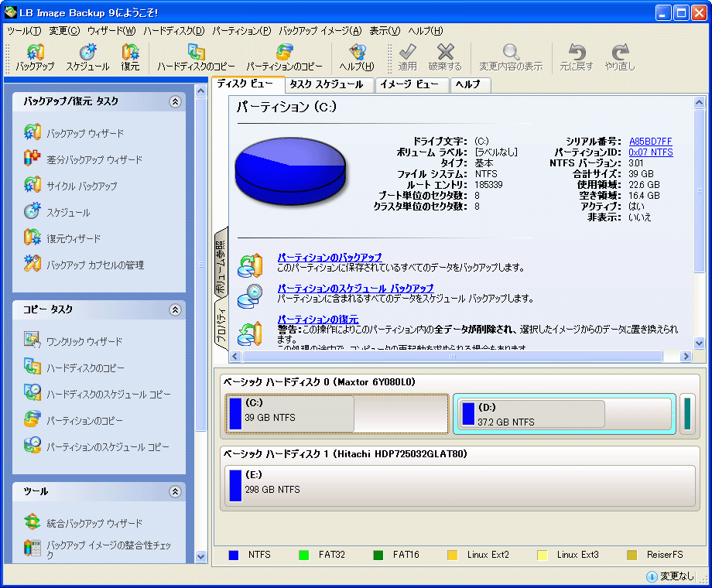
Task: Launch 復元ウィザード from the sidebar
Action: click(62, 238)
